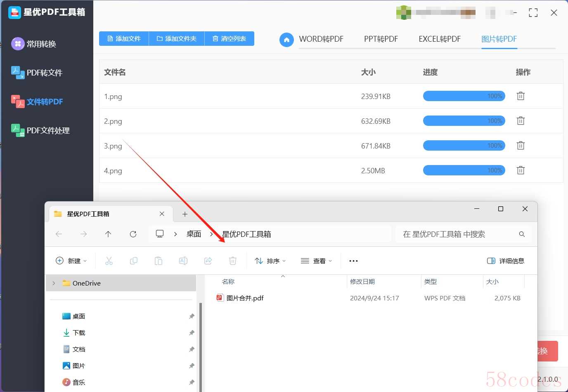
Task: Open 新建 dropdown in Explorer
Action: (71, 261)
